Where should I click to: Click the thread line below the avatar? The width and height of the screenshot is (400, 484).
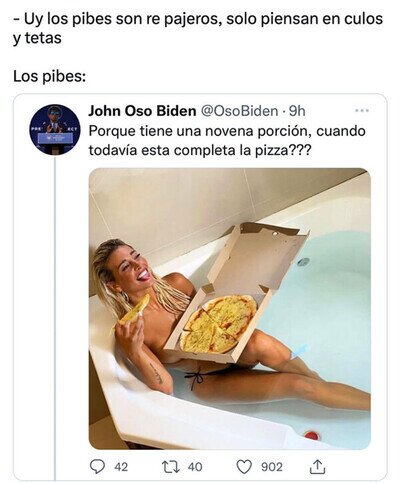pos(55,318)
